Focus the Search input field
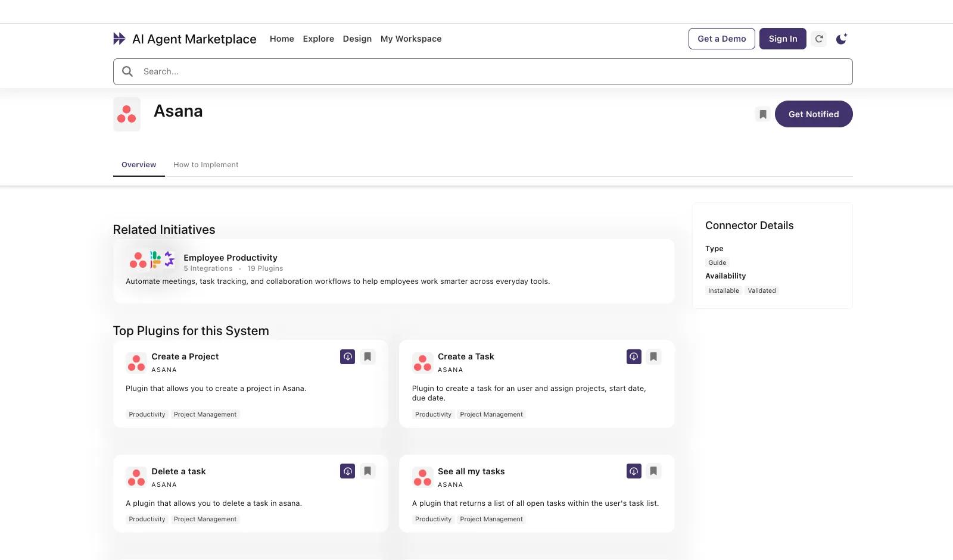Viewport: 953px width, 560px height. [483, 71]
